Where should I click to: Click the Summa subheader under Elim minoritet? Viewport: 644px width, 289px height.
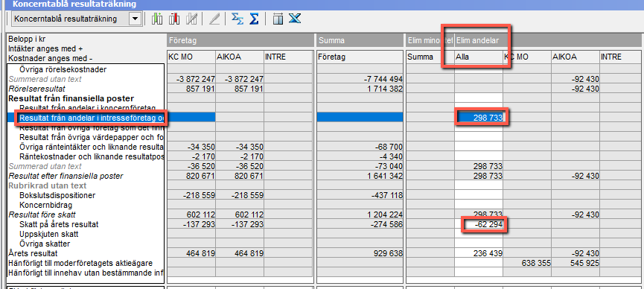point(430,57)
